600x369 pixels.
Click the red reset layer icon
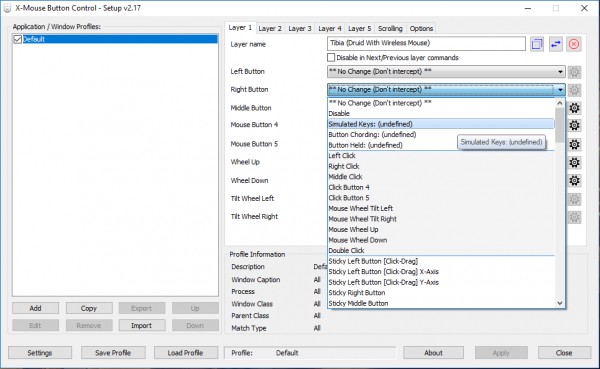[574, 44]
